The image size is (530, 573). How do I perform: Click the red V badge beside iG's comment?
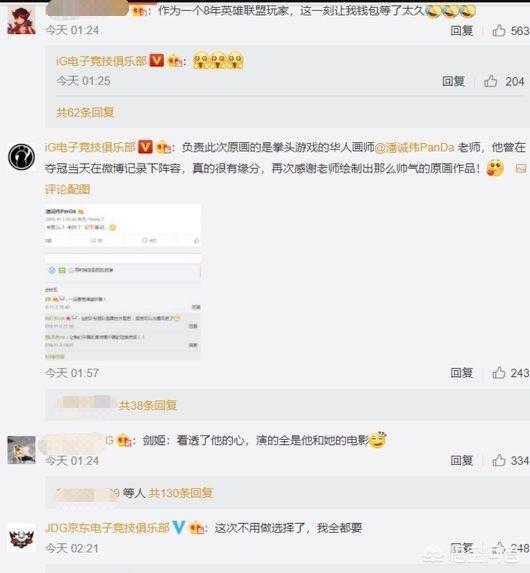coord(145,147)
